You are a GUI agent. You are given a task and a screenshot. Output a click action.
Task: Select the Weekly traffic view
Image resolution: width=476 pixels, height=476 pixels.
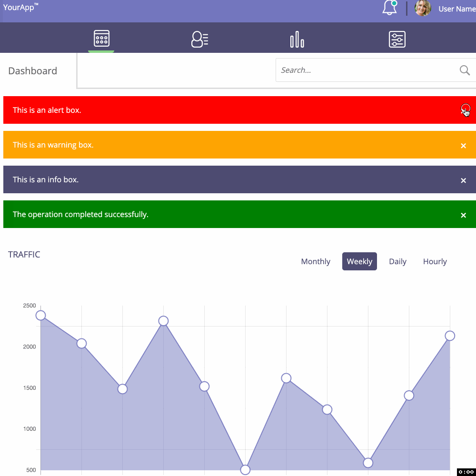click(x=359, y=261)
